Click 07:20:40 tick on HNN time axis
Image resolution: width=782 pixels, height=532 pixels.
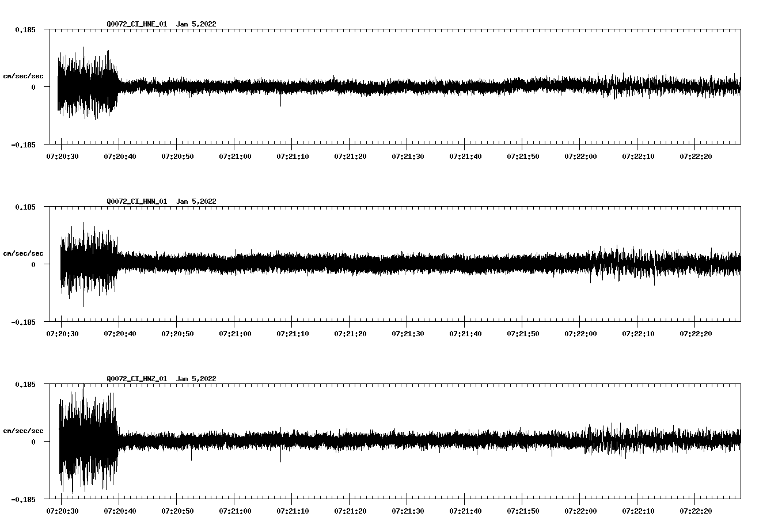[120, 334]
